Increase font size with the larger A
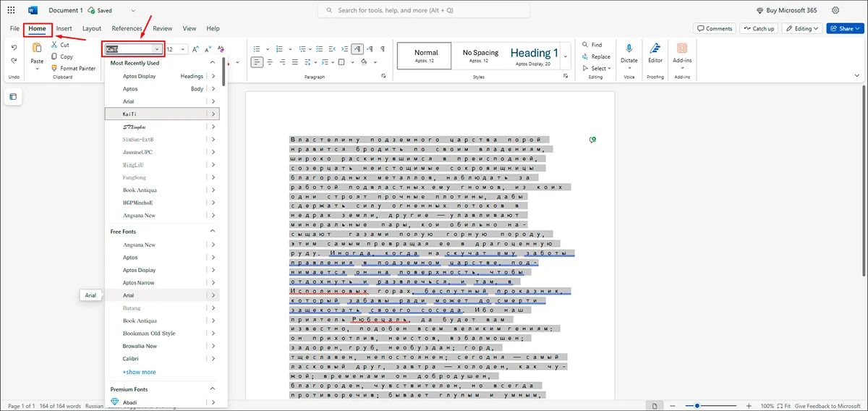Viewport: 868px width, 411px height. [196, 49]
